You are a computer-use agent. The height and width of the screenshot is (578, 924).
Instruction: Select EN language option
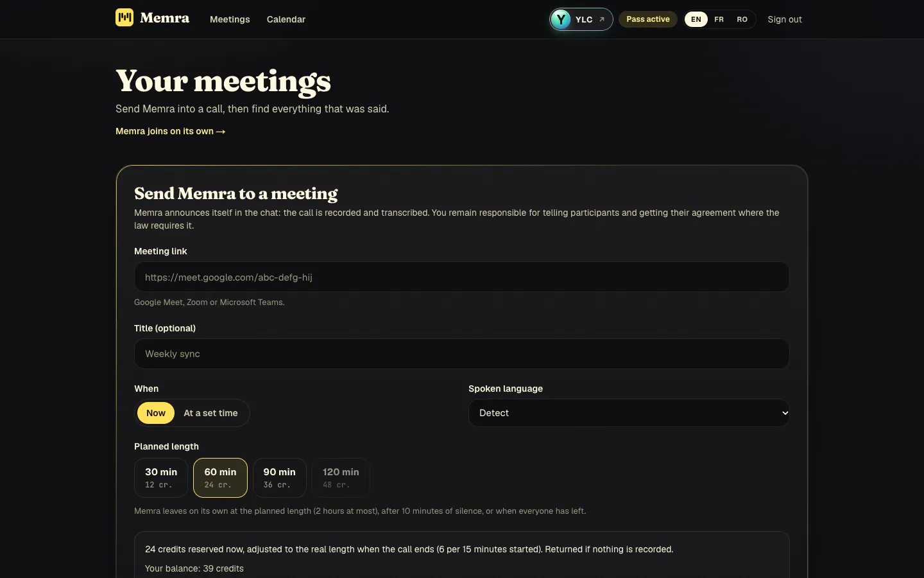(696, 19)
